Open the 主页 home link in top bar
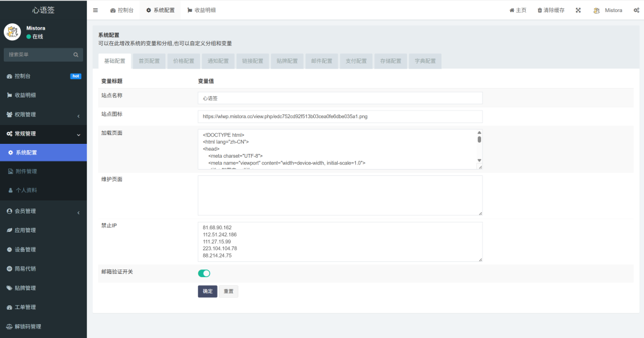 point(518,10)
